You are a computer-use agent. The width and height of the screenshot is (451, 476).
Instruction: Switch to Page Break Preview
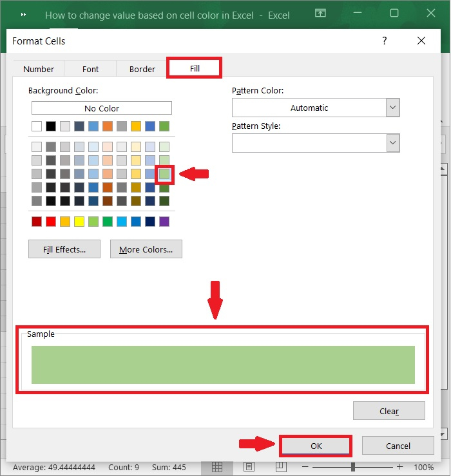(281, 467)
